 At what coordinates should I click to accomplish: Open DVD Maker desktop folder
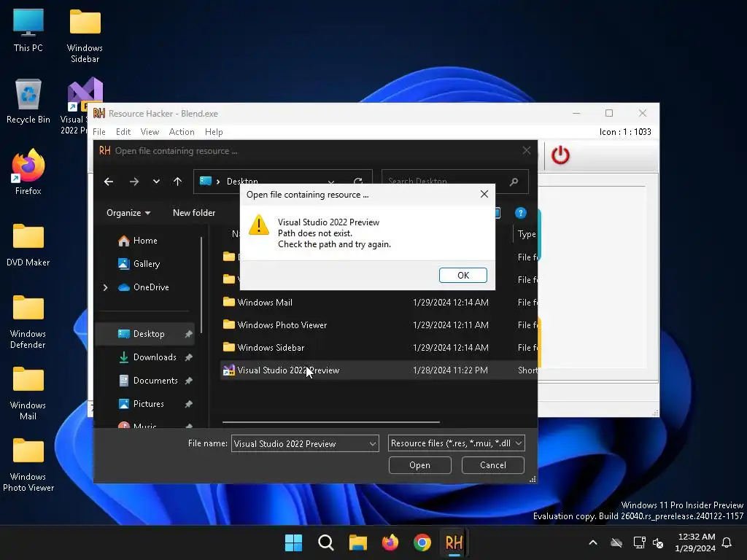click(x=28, y=245)
